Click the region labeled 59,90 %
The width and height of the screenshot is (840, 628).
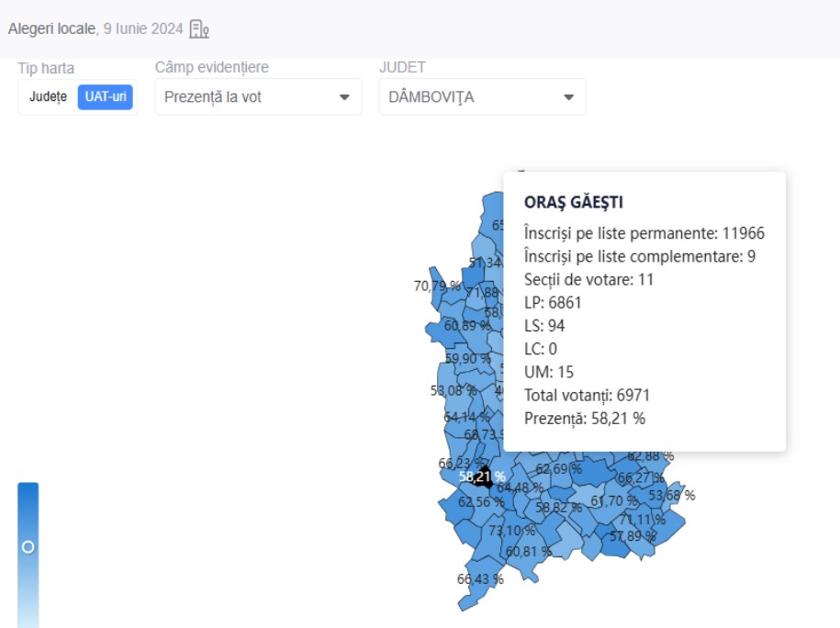[x=468, y=358]
